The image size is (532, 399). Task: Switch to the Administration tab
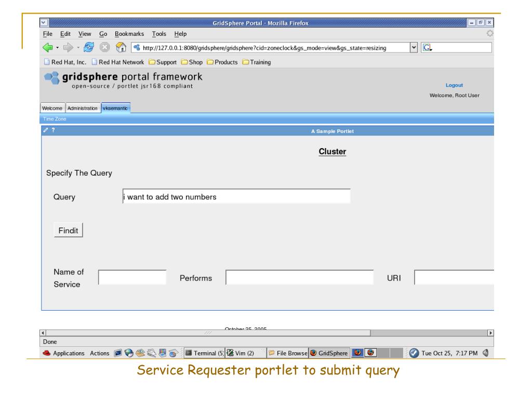point(83,108)
